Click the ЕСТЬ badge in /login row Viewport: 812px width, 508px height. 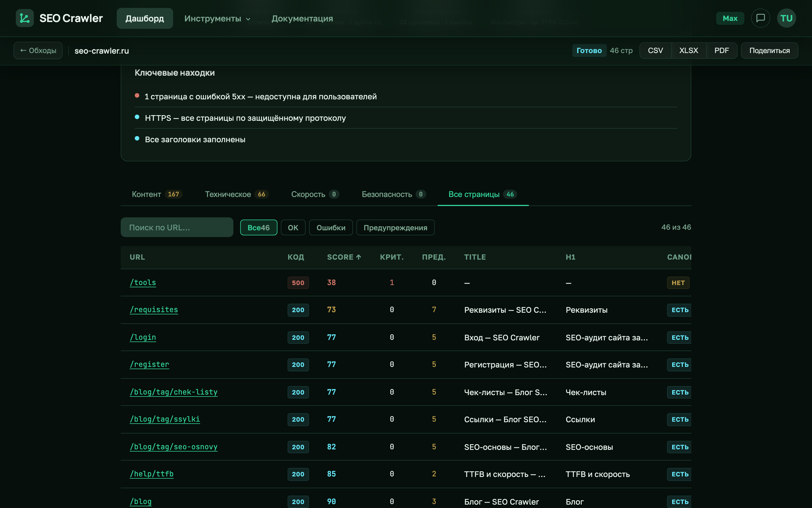pyautogui.click(x=680, y=338)
